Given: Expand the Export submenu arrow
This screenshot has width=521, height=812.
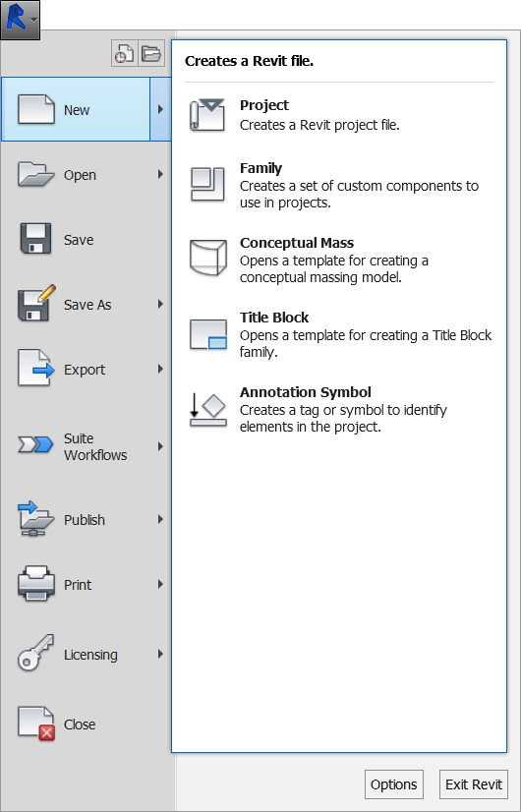Looking at the screenshot, I should point(160,369).
